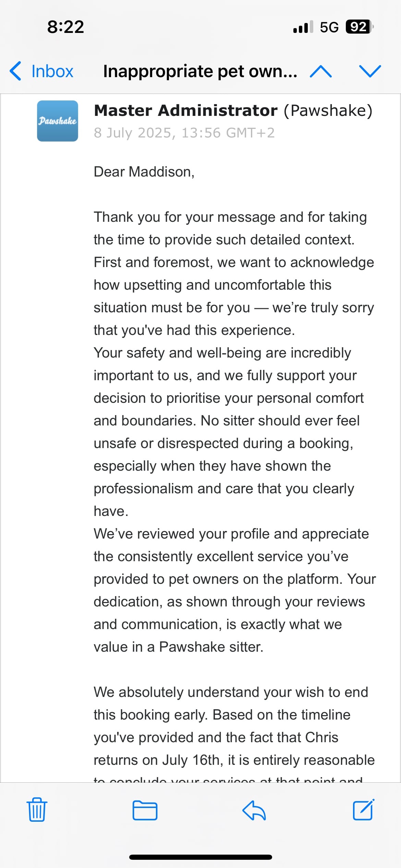The image size is (401, 868).
Task: Tap '(Pawshake)' in the sender line
Action: coord(328,111)
